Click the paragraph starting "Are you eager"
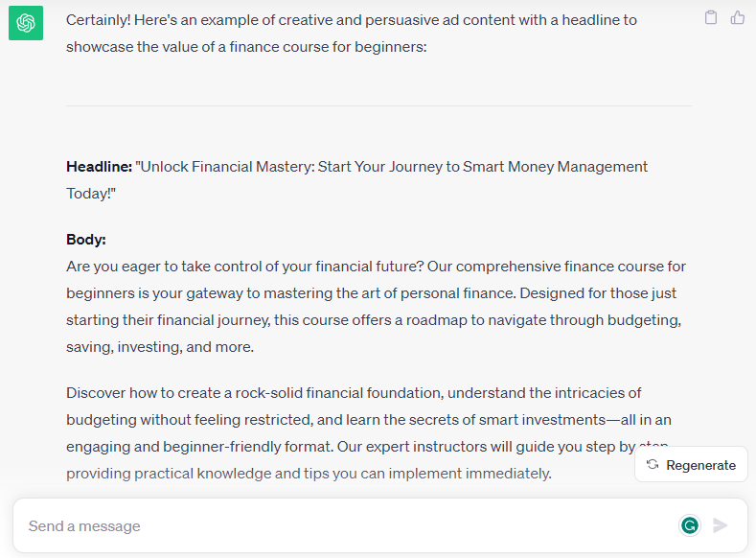756x558 pixels. [x=376, y=267]
